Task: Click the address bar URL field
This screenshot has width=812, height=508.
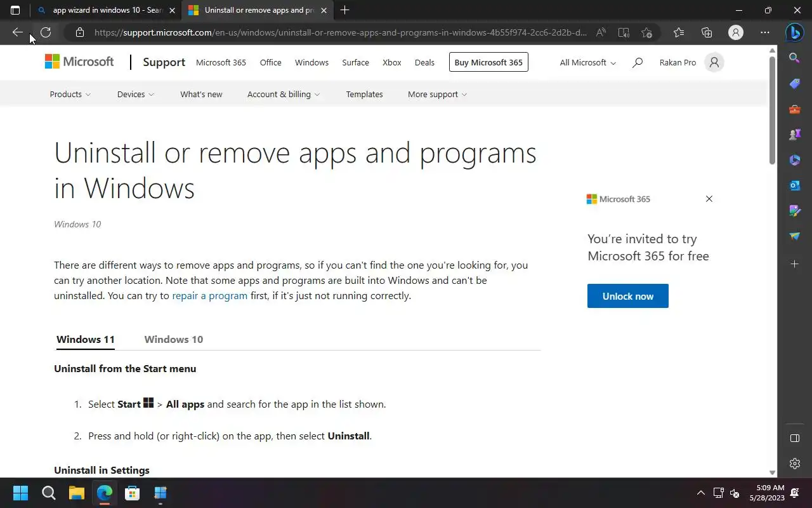Action: (x=341, y=32)
